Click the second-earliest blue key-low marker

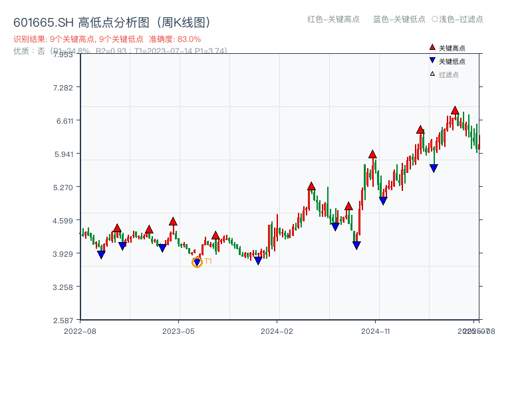(x=122, y=246)
